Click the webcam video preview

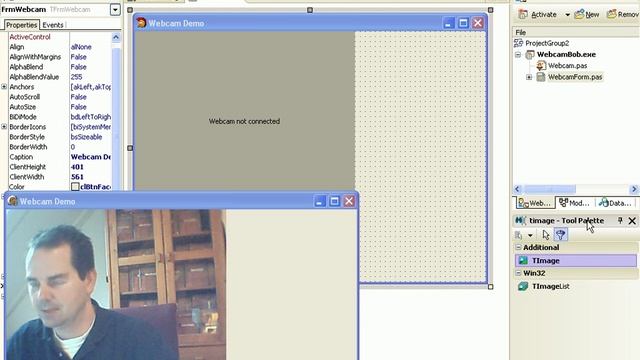tap(116, 284)
